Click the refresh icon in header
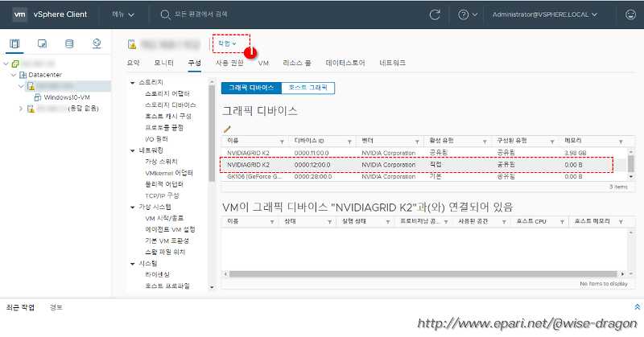Image resolution: width=644 pixels, height=337 pixels. (435, 14)
